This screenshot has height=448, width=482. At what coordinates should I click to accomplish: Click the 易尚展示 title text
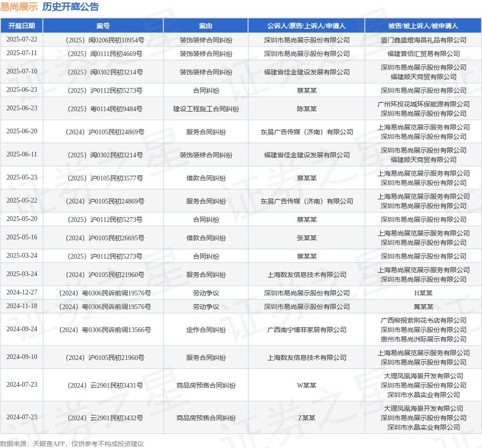19,7
